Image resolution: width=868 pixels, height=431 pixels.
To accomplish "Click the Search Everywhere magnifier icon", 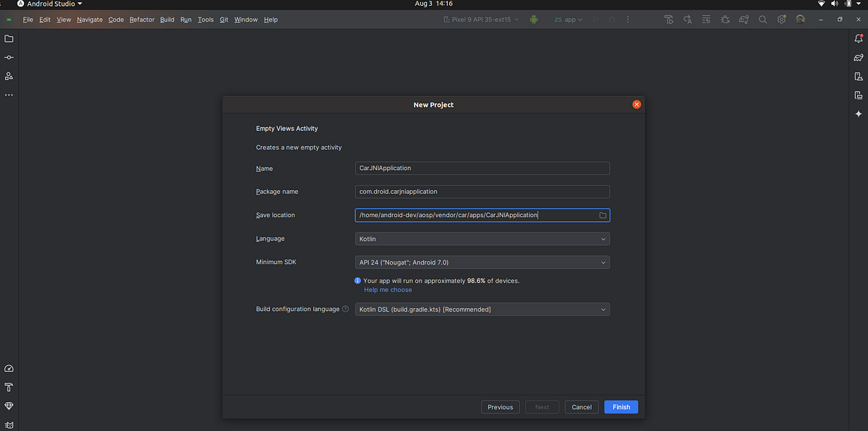I will pos(762,20).
